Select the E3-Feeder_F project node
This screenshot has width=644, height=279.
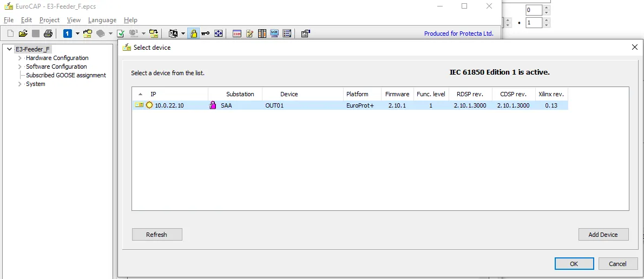(33, 49)
